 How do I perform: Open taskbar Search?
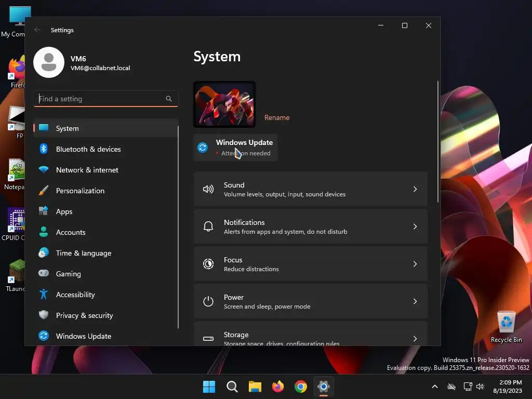[x=232, y=387]
